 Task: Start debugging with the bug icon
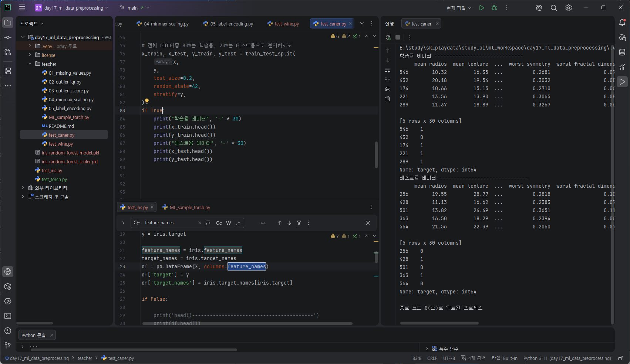tap(494, 8)
